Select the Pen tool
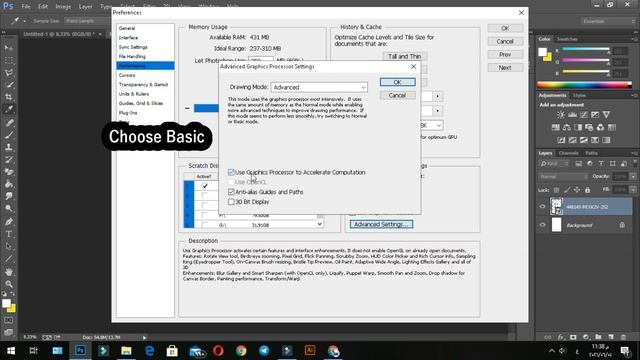This screenshot has width=640, height=360. pos(9,222)
